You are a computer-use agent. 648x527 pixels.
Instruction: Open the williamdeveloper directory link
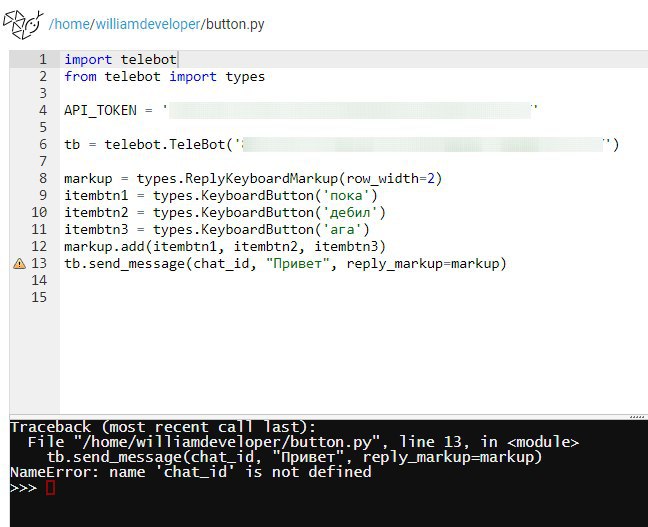click(x=148, y=24)
